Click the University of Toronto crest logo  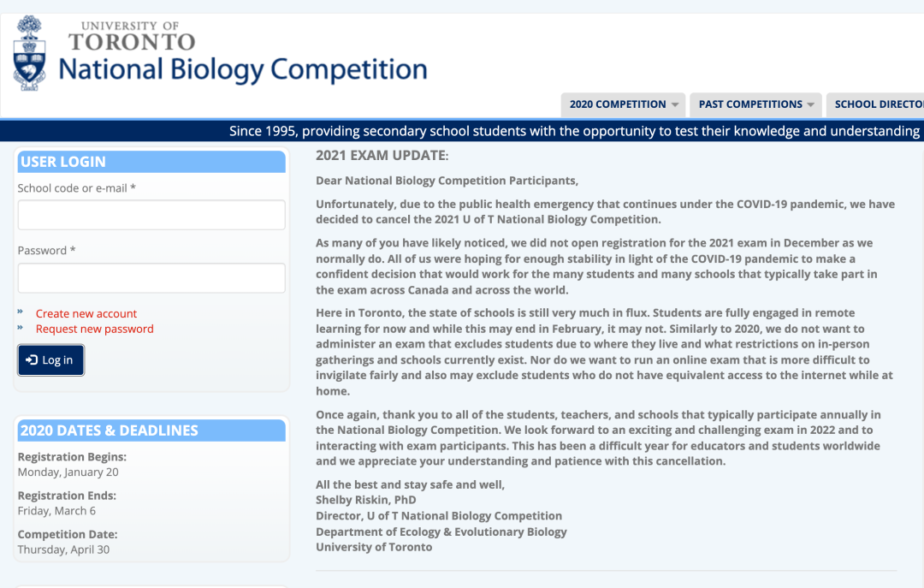pyautogui.click(x=30, y=53)
